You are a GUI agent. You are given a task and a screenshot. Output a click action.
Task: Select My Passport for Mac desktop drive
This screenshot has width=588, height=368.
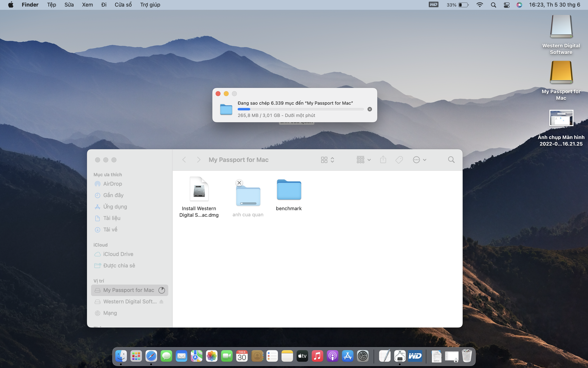561,80
